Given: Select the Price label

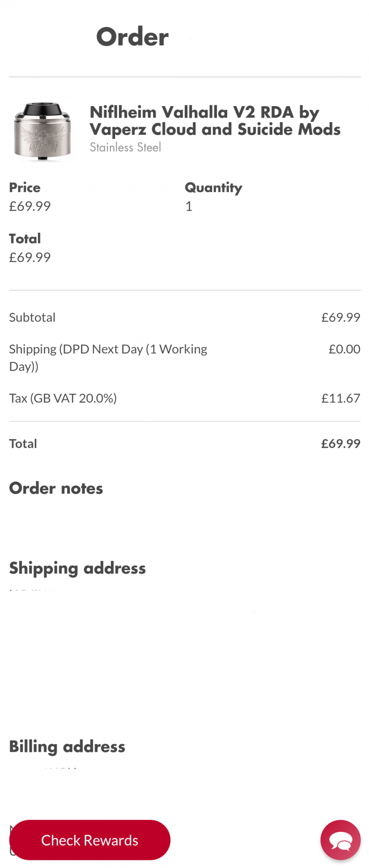Looking at the screenshot, I should point(25,187).
